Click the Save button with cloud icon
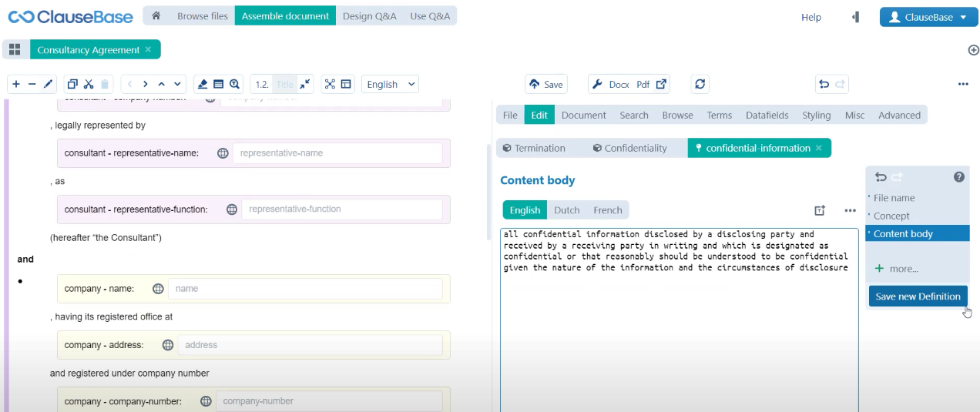Screen dimensions: 980x412 click(x=545, y=84)
